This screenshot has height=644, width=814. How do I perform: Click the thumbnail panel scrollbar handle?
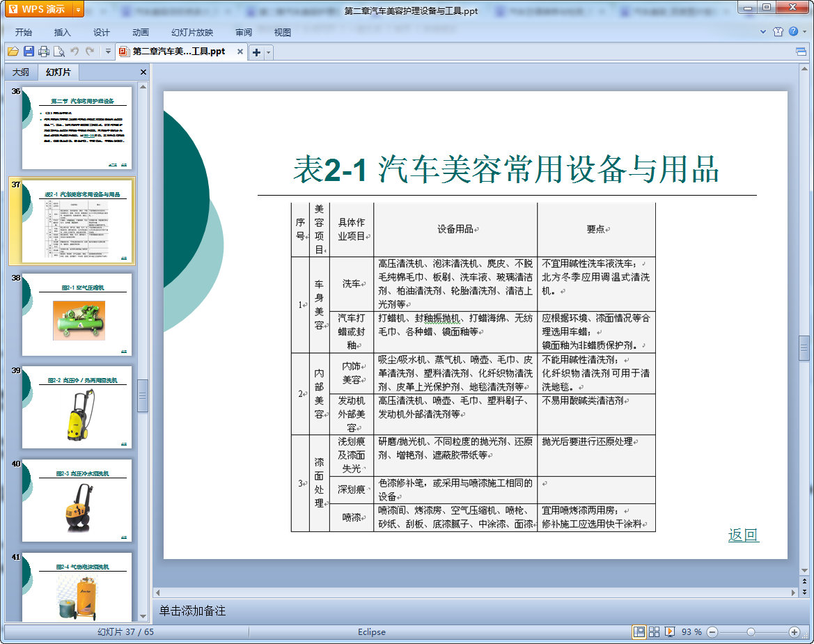pyautogui.click(x=143, y=396)
